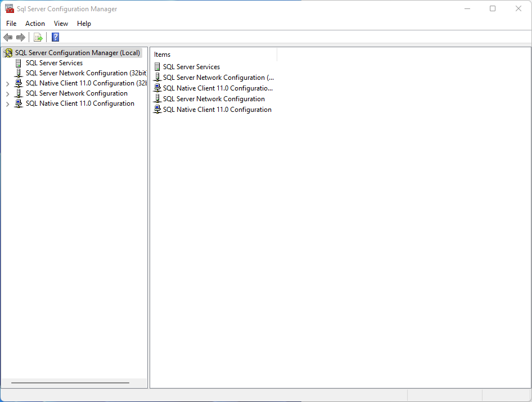Viewport: 532px width, 402px height.
Task: Select SQL Native Client 11.0 Configuration (32bit) tree item
Action: pyautogui.click(x=86, y=83)
